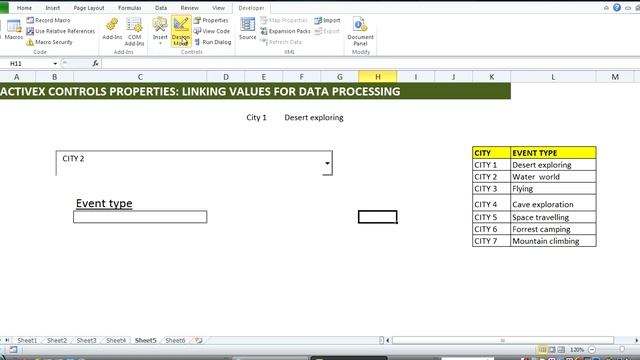Select column C header

point(140,77)
